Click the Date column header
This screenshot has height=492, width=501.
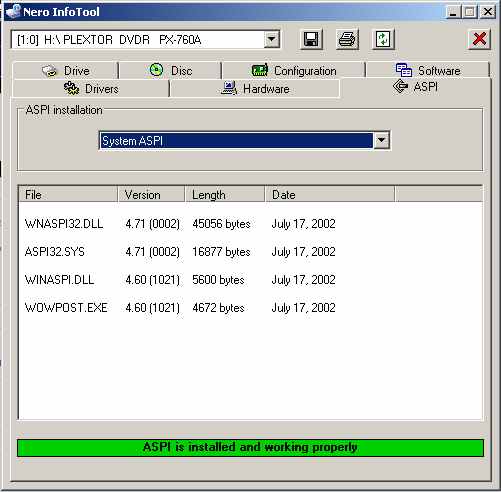[330, 195]
